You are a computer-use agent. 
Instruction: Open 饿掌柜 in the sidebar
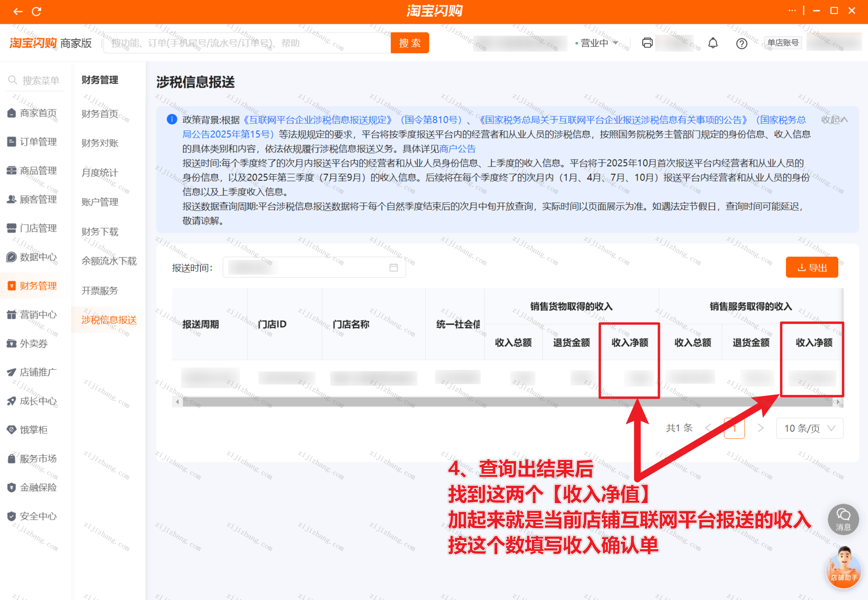point(28,430)
